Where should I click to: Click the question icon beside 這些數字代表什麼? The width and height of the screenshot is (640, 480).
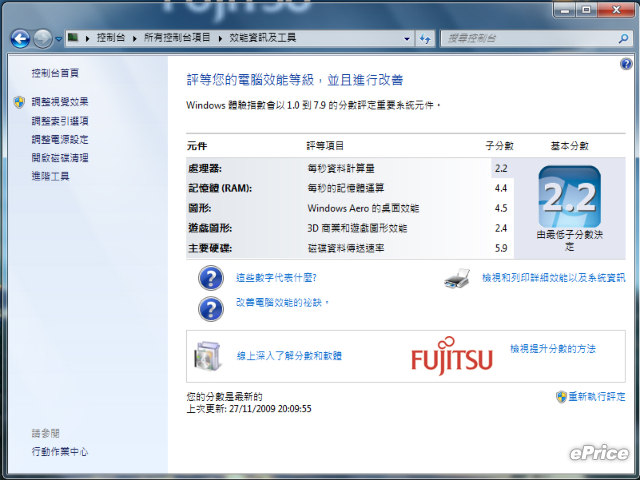tap(211, 278)
